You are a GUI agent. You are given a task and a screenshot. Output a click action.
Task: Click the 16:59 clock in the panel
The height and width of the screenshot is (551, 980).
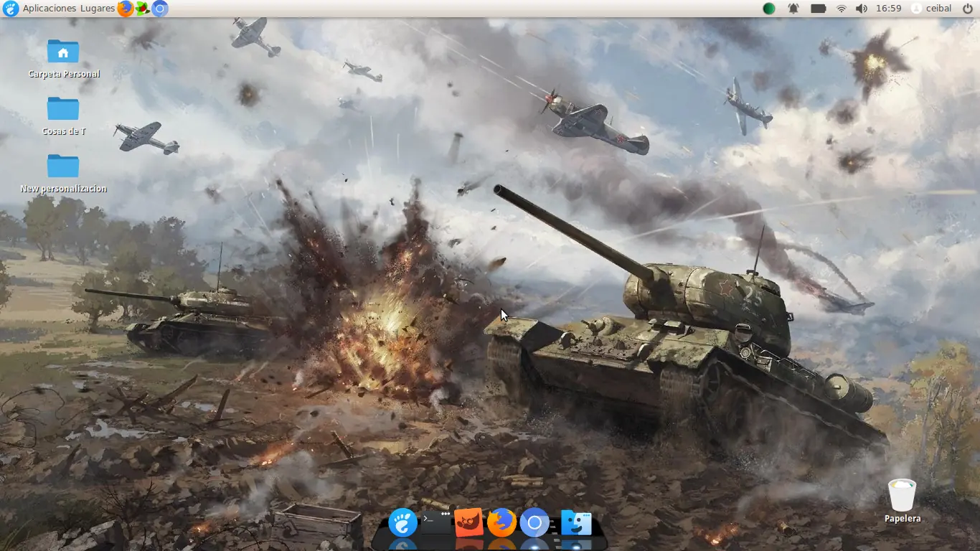pyautogui.click(x=888, y=9)
